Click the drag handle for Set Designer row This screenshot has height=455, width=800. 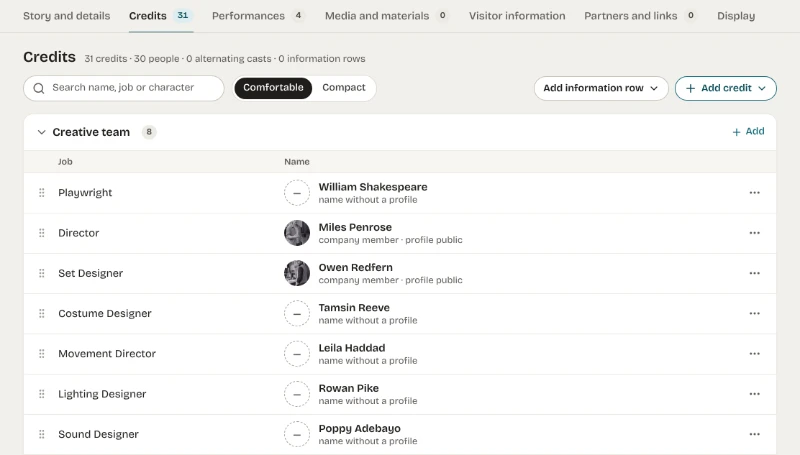pos(42,273)
